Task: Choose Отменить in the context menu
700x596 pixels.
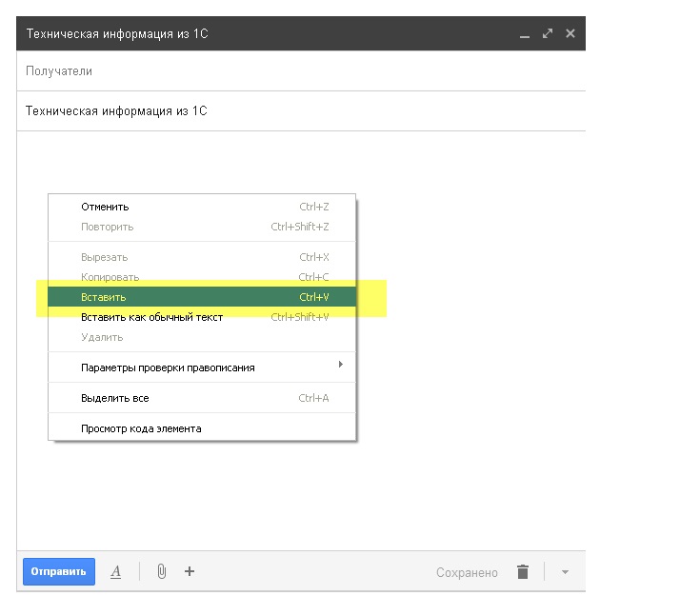Action: coord(202,207)
